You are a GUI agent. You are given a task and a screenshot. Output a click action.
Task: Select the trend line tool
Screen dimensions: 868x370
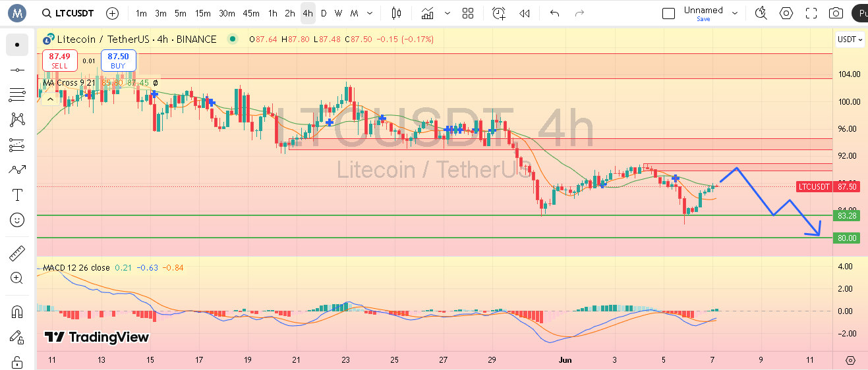click(17, 70)
